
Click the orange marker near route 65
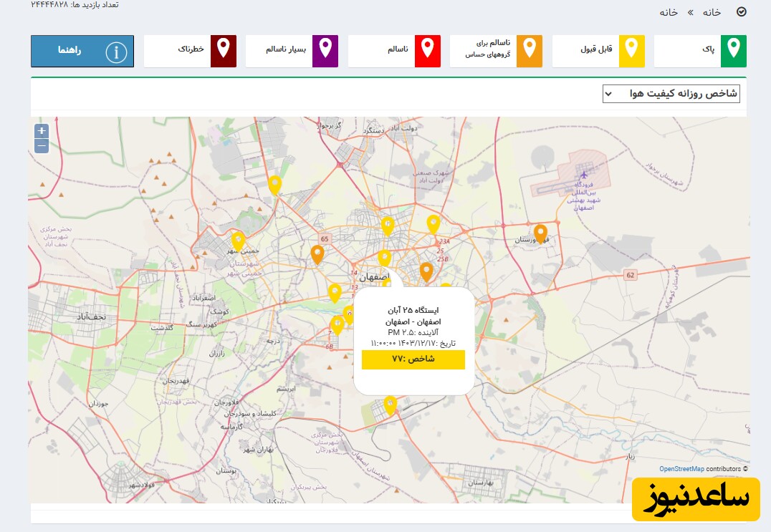pyautogui.click(x=317, y=253)
